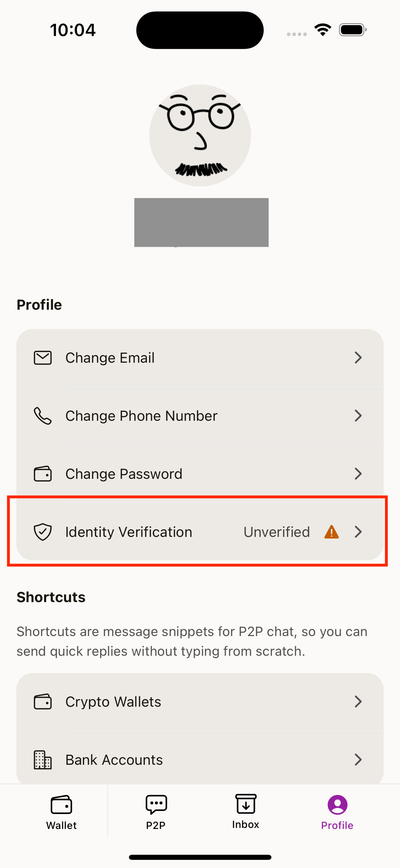Tap the wallet icon beside Crypto Wallets
Screen dimensions: 400x868
43,701
